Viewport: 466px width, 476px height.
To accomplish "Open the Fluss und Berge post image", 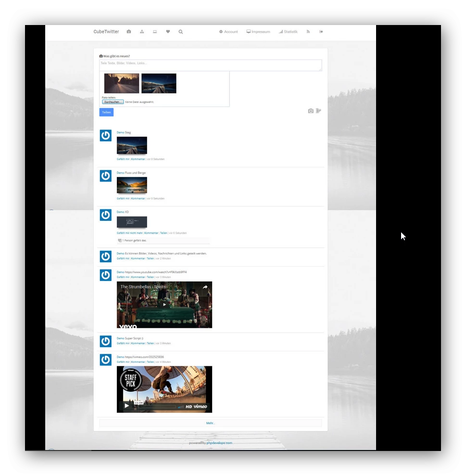I will click(132, 185).
